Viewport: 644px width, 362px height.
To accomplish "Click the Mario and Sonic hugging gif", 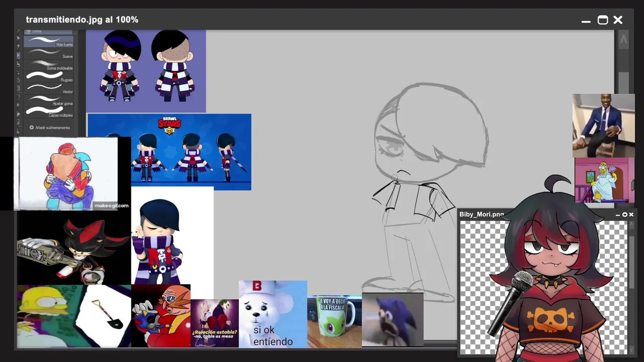I will (67, 174).
